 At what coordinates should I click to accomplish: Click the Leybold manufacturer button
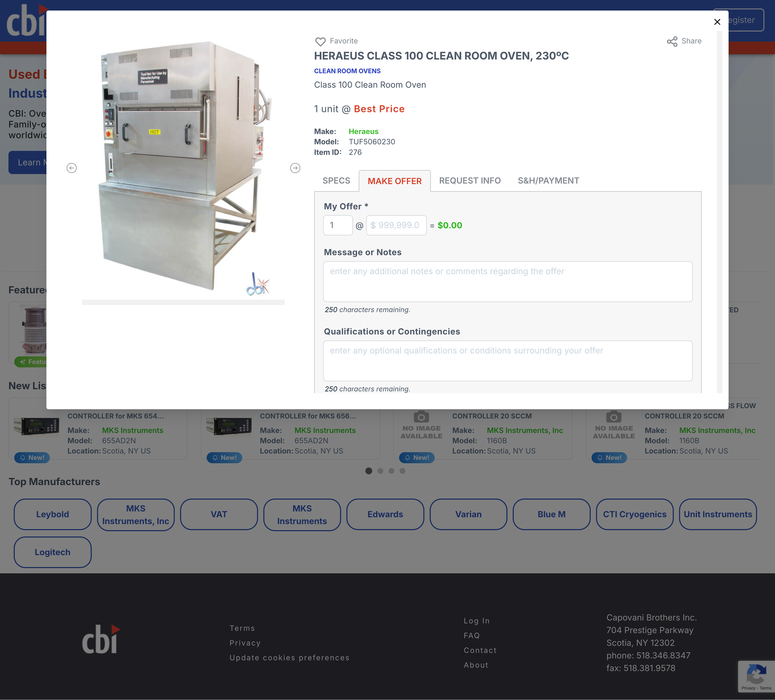tap(53, 514)
